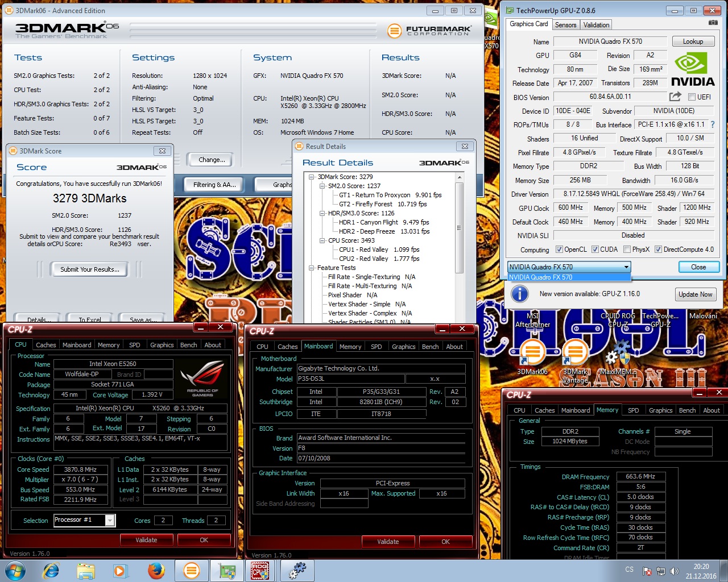The height and width of the screenshot is (582, 728).
Task: Open the MaxxMEM desktop shortcut
Action: [618, 357]
